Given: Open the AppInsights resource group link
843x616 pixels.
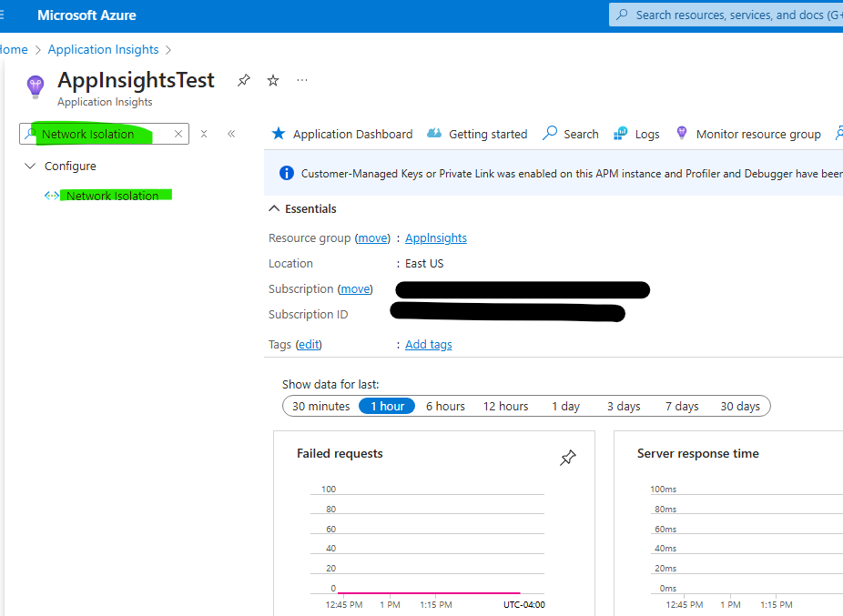Looking at the screenshot, I should point(436,238).
